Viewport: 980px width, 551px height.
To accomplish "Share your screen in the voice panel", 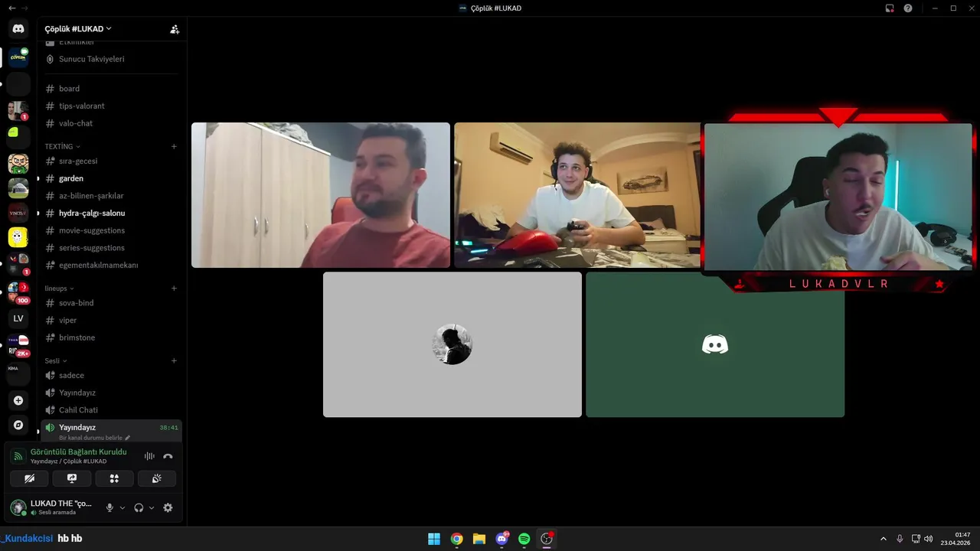I will (x=72, y=478).
